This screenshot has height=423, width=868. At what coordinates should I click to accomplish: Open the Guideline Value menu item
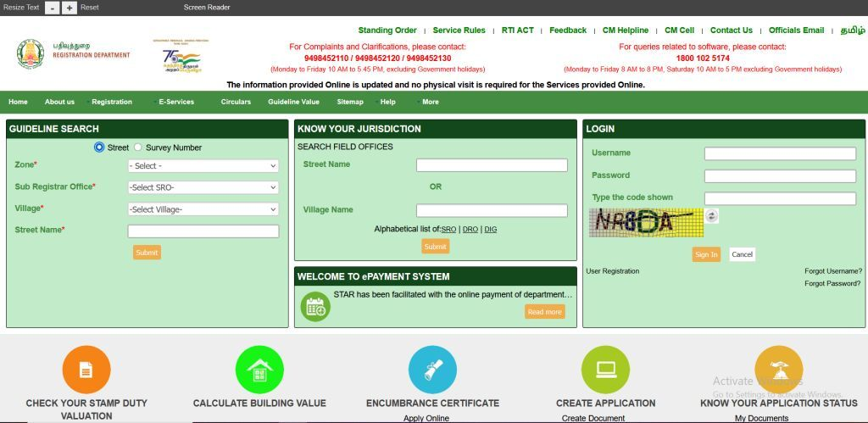pyautogui.click(x=293, y=102)
